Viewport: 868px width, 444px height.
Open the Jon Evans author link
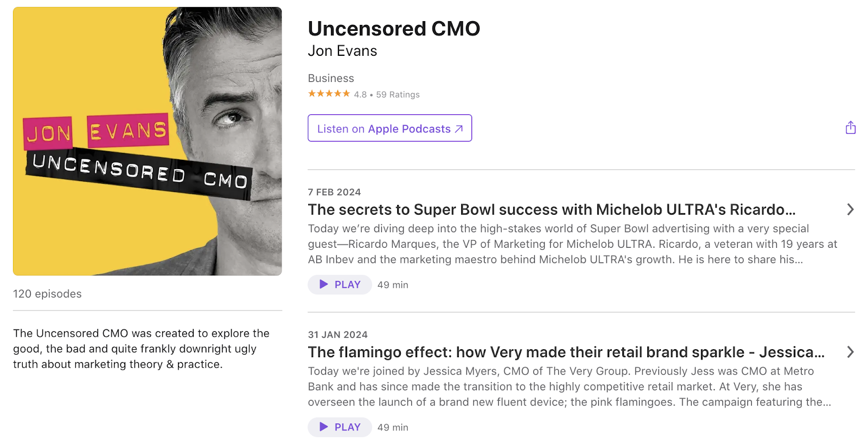[x=342, y=51]
